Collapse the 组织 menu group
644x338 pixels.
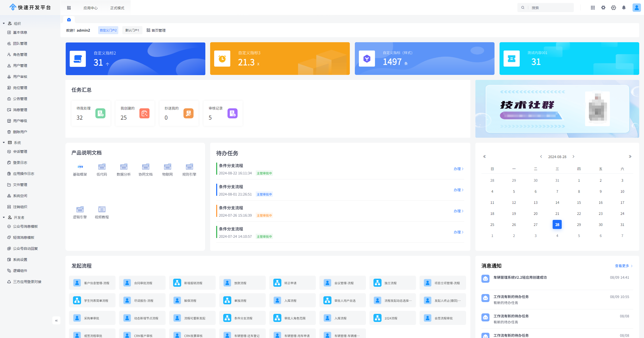[4, 23]
